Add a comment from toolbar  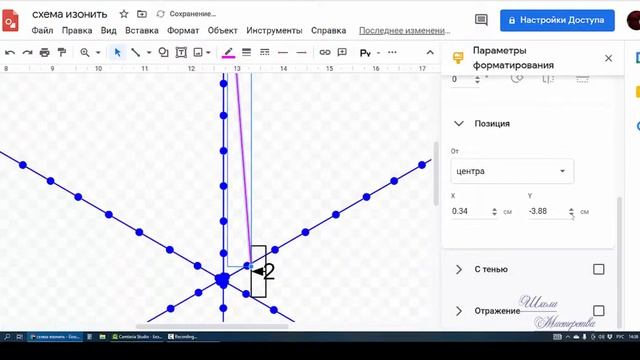(x=342, y=52)
